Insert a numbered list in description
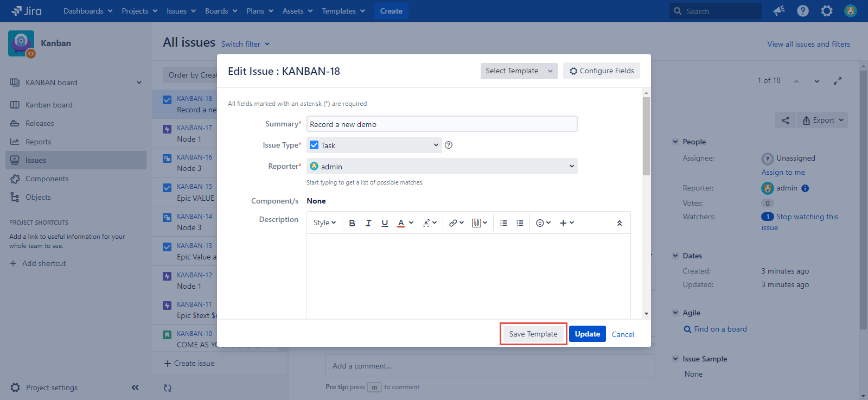This screenshot has width=868, height=400. tap(520, 223)
